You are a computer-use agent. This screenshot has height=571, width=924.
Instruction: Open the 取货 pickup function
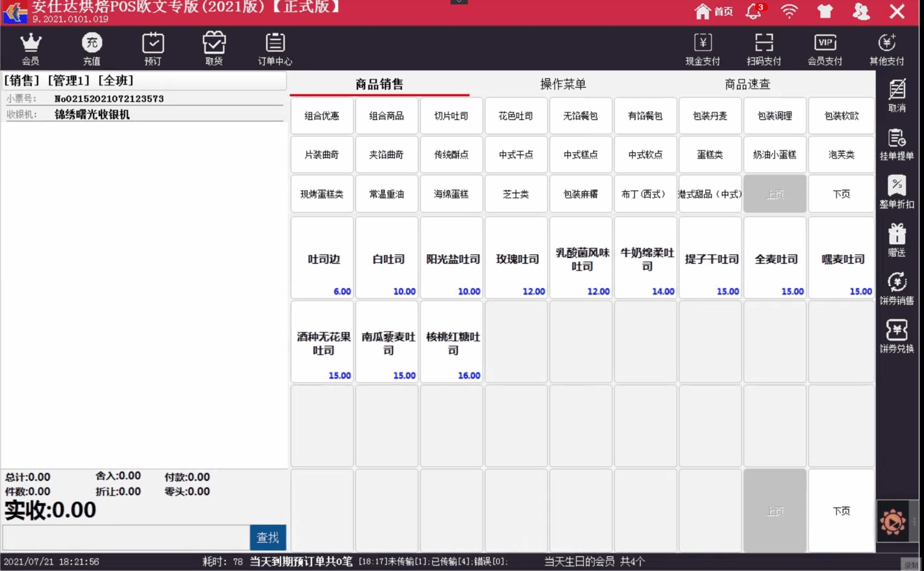[x=214, y=48]
